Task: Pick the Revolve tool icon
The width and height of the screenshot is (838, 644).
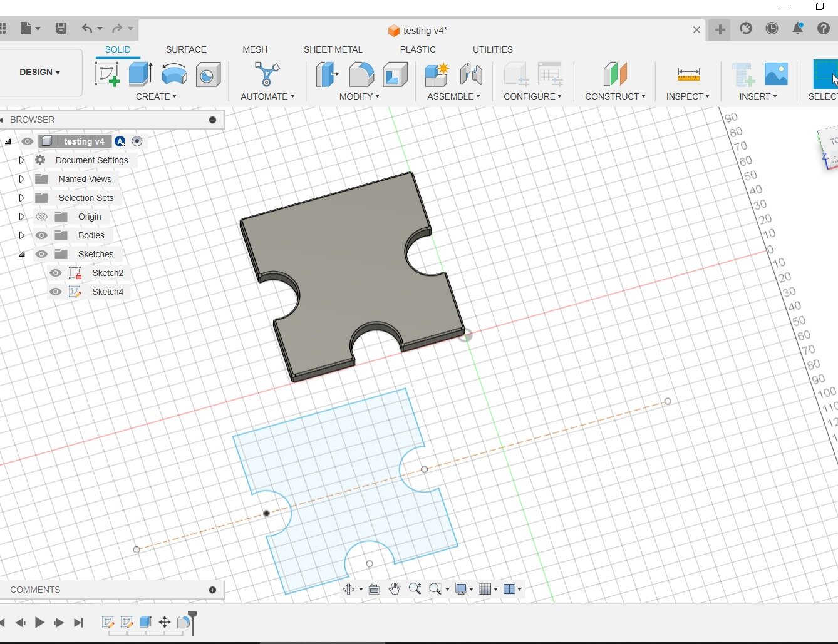Action: pyautogui.click(x=174, y=74)
